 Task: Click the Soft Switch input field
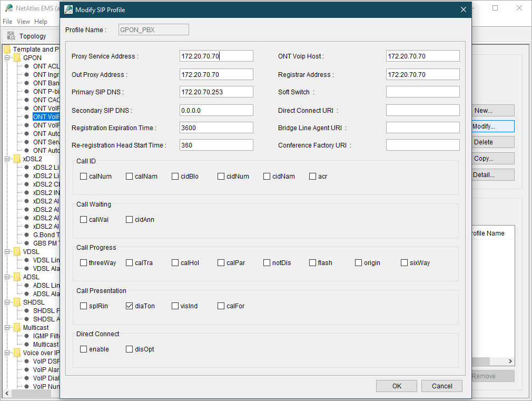click(x=422, y=92)
